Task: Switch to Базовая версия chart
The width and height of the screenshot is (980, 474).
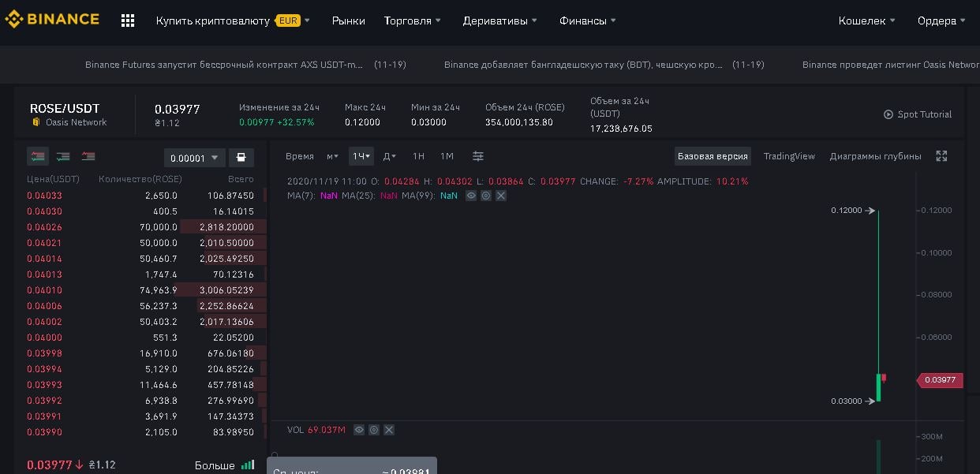Action: point(713,156)
